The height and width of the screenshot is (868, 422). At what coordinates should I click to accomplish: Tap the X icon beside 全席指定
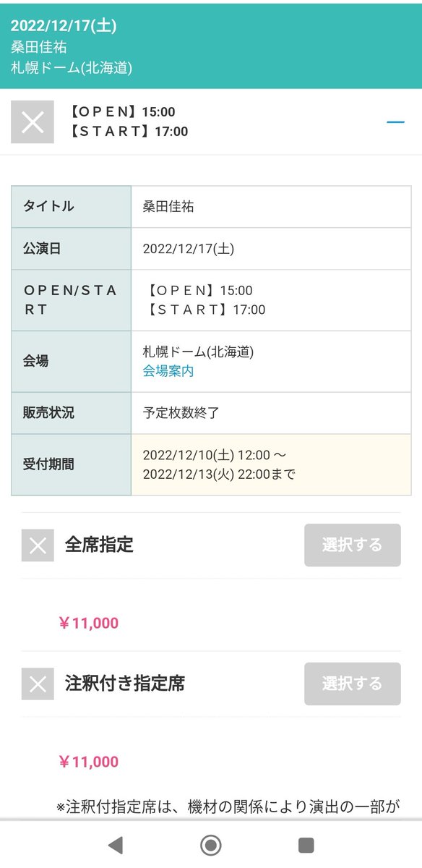coord(38,545)
